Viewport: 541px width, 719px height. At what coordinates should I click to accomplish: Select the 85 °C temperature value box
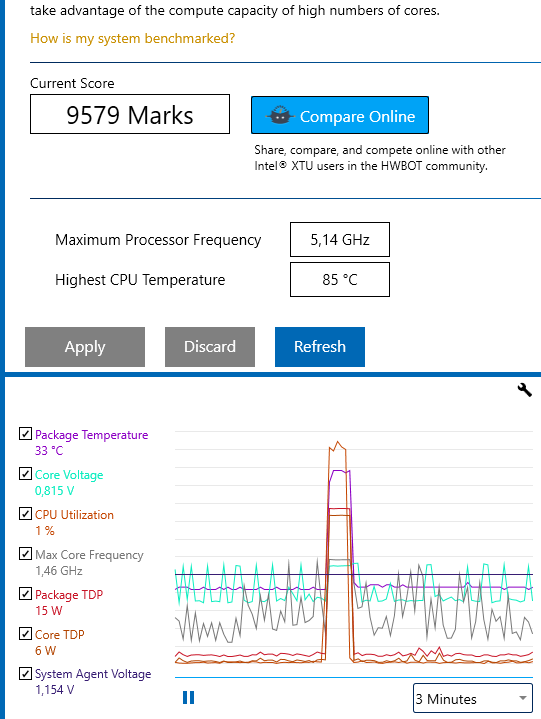(x=340, y=279)
